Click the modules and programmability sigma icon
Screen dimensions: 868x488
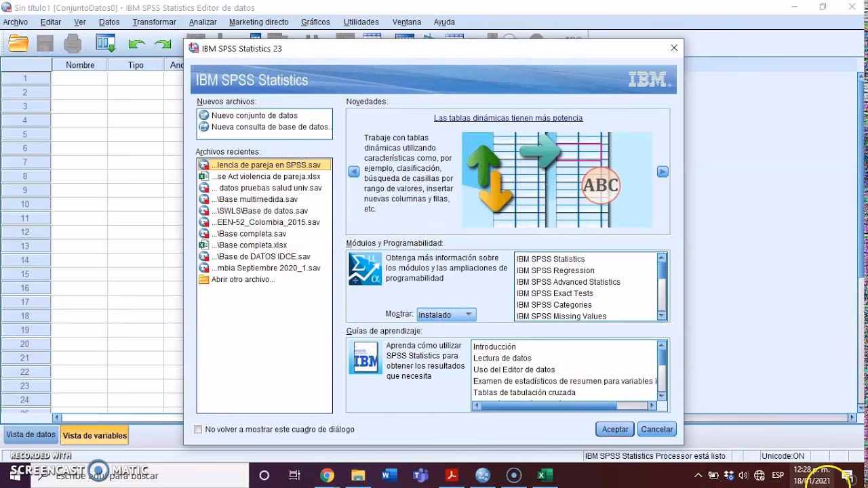click(x=365, y=268)
